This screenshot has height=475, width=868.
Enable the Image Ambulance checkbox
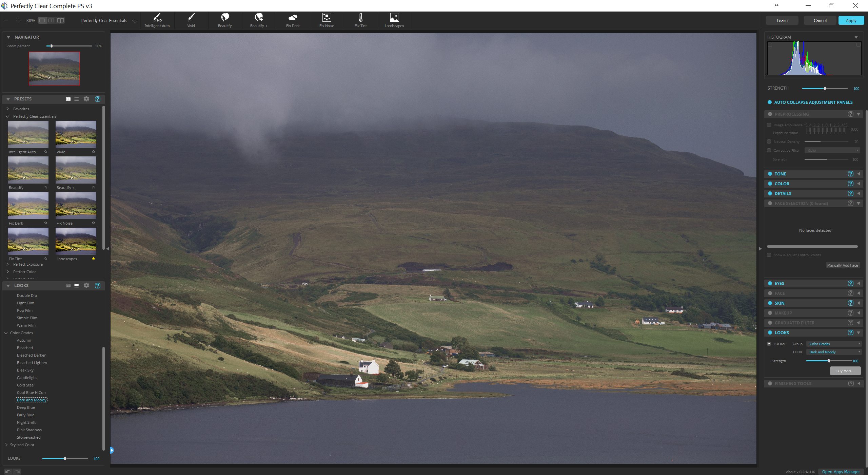click(769, 125)
